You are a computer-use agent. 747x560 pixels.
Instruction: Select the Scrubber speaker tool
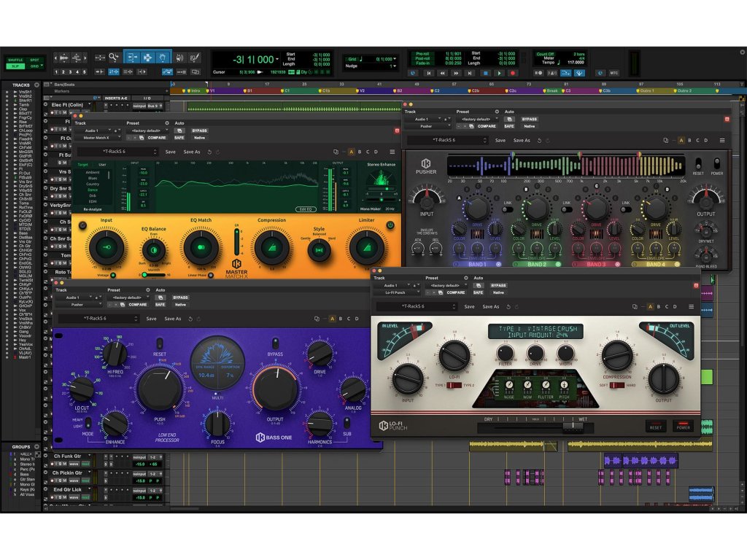[179, 58]
